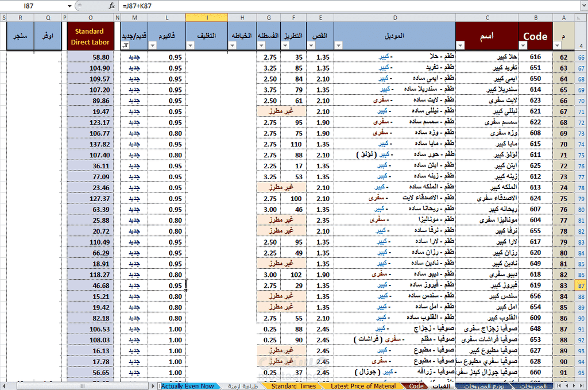
Task: Open the الموديل column filter dropdown
Action: click(338, 45)
